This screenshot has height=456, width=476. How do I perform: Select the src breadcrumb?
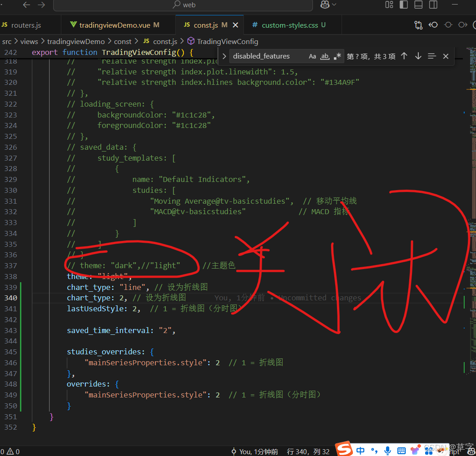(7, 42)
